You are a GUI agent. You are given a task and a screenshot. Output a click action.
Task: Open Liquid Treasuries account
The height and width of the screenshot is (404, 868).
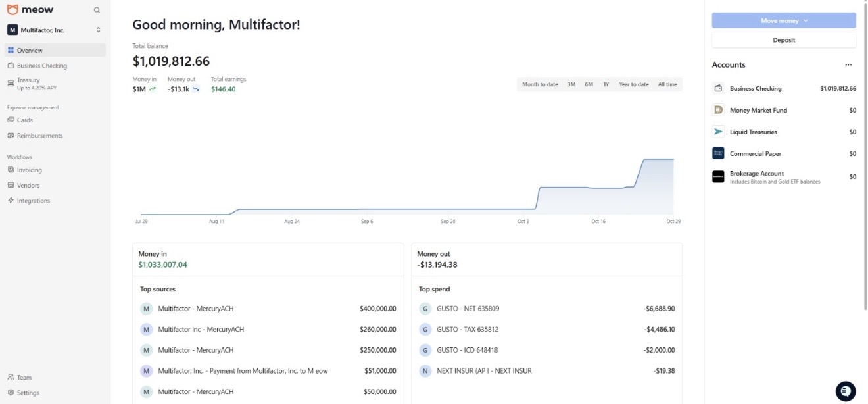tap(784, 132)
